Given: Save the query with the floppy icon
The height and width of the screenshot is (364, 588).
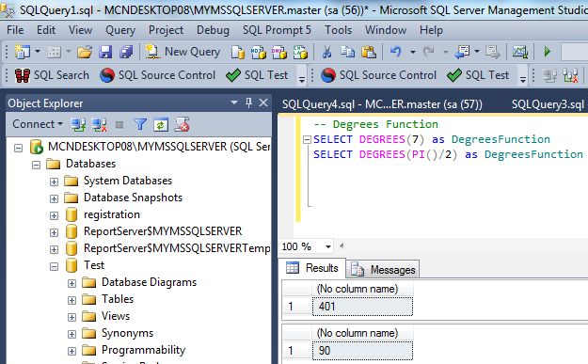Looking at the screenshot, I should pos(105,52).
